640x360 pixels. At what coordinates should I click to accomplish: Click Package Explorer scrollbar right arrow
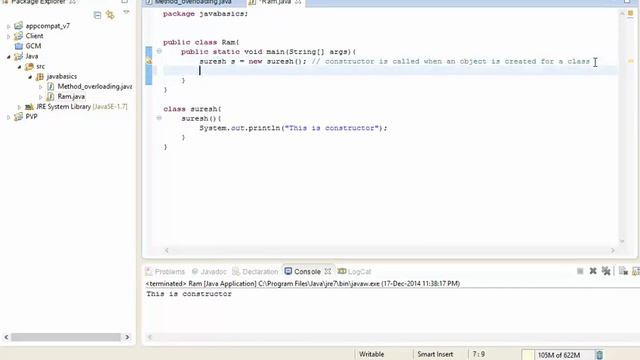[127, 337]
